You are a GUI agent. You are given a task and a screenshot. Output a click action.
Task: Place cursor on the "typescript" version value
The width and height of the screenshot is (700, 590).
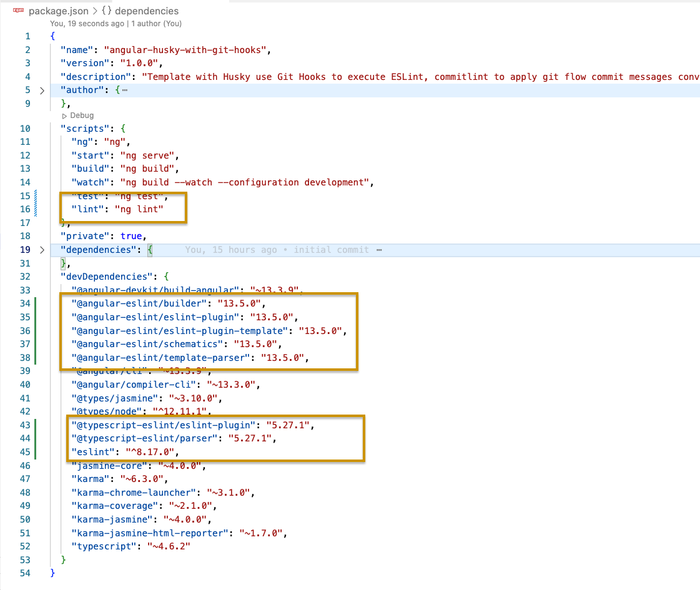[x=168, y=546]
